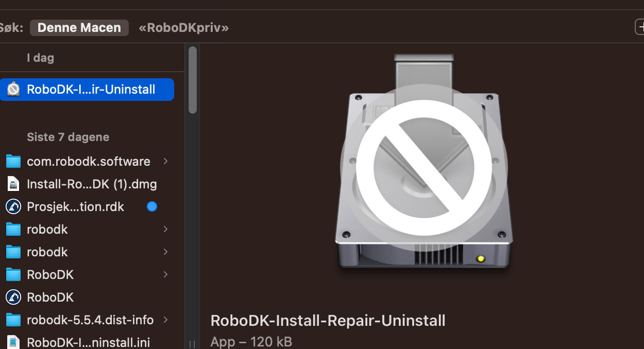Click the Install-Ro...DK (1).dmg file icon

click(13, 184)
